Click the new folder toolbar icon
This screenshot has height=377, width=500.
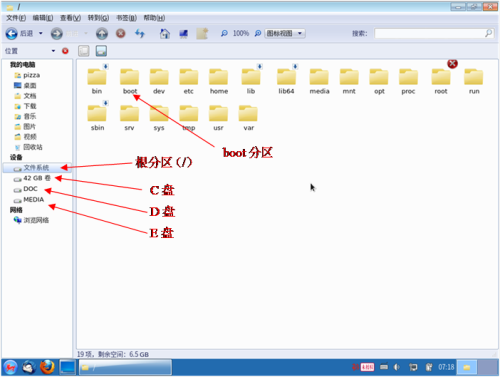tap(202, 33)
